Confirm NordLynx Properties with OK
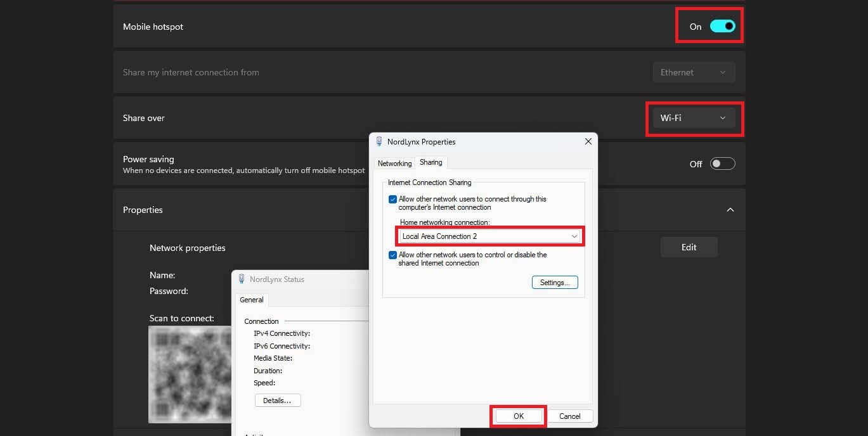The height and width of the screenshot is (436, 868). (518, 416)
